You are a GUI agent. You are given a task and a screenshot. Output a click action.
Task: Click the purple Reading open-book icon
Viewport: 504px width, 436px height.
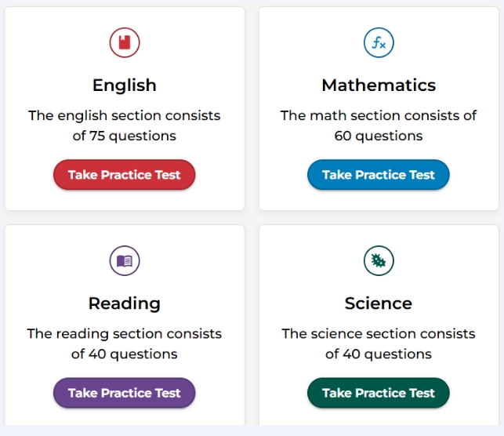click(124, 261)
